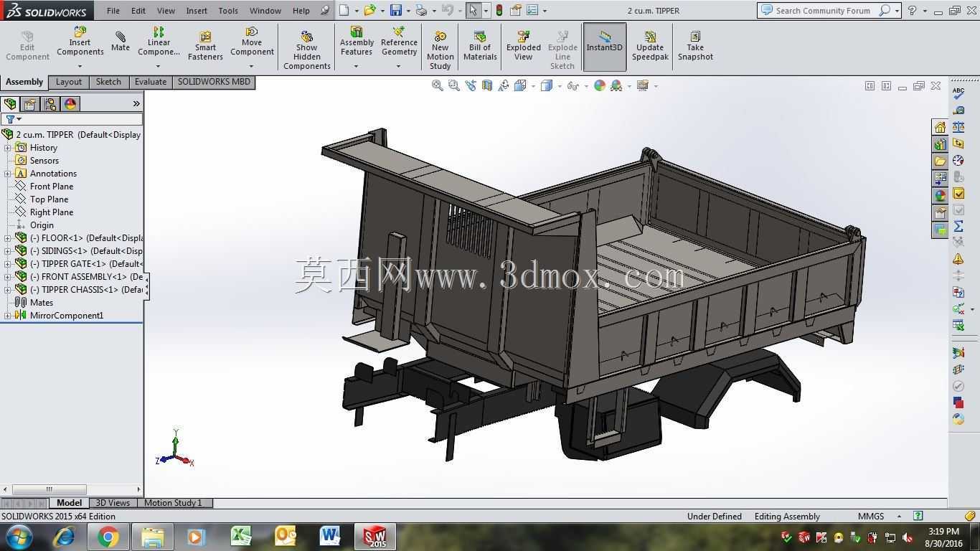
Task: Expand feature tree panel chevron
Action: [x=136, y=104]
